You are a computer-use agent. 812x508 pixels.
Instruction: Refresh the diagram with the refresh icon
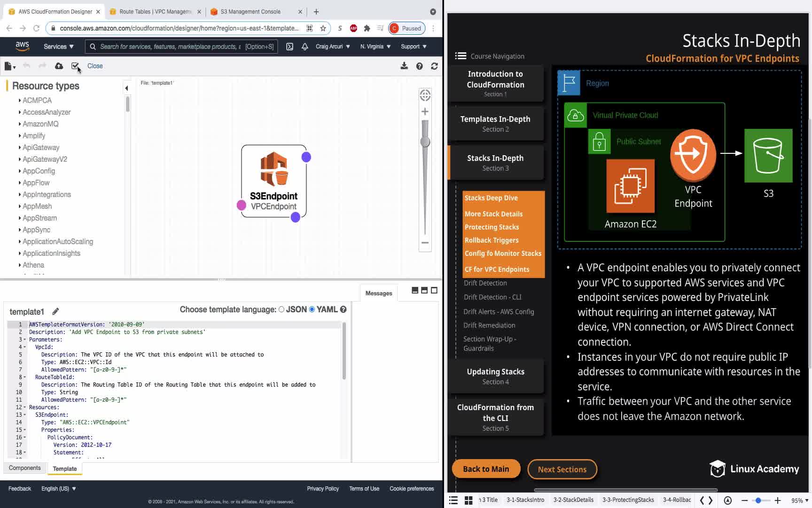[x=434, y=66]
